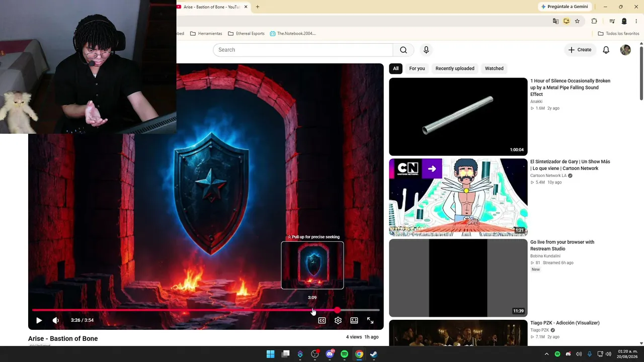Open the Herramientas bookmarks folder
The height and width of the screenshot is (362, 644).
206,34
